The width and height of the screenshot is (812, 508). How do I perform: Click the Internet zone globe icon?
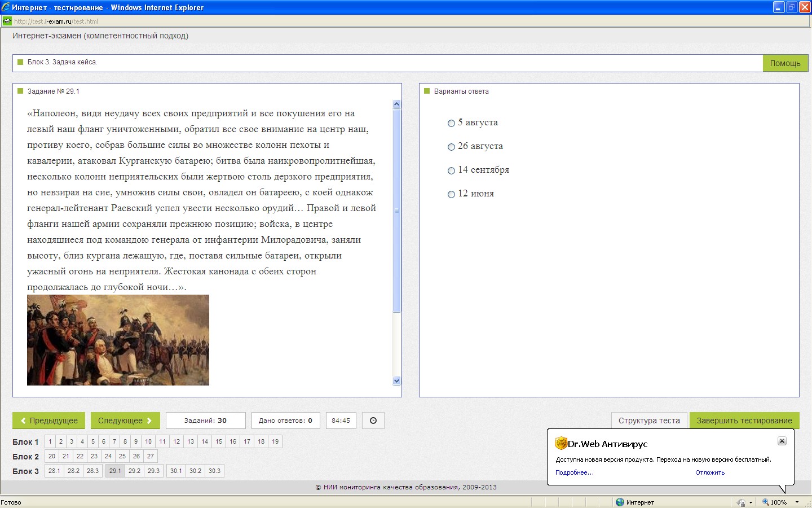point(620,502)
